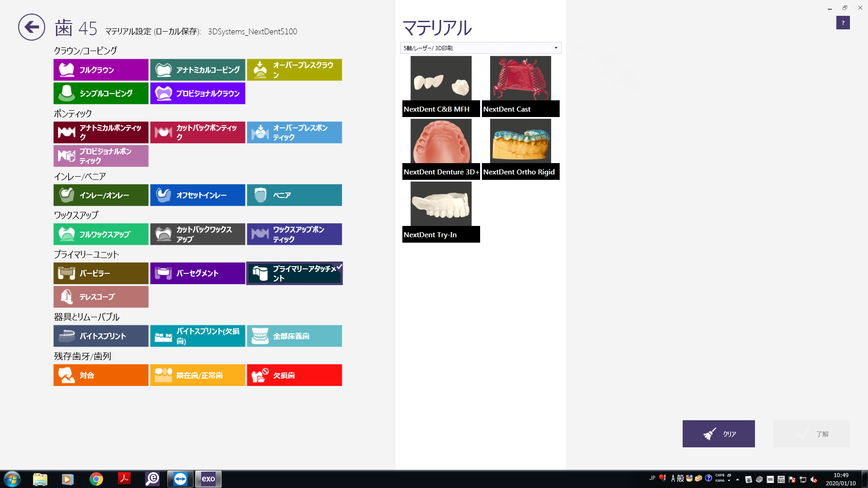Choose オーバープレスクラウン tile
This screenshot has width=868, height=488.
click(294, 70)
